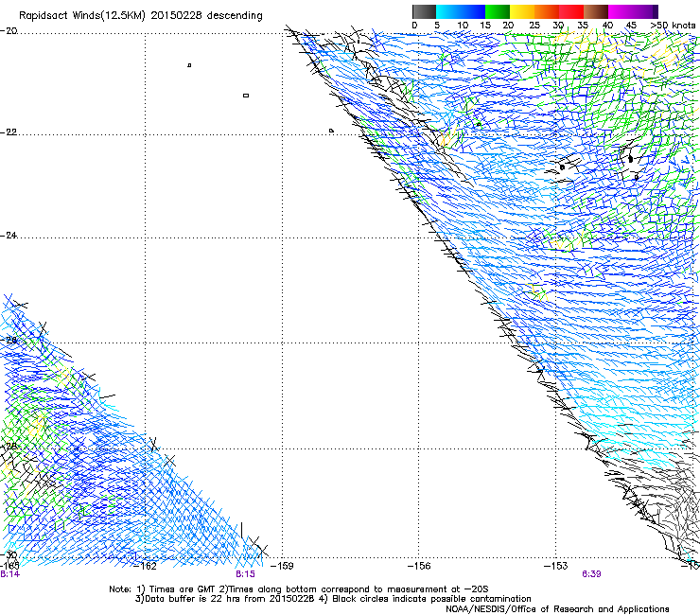This screenshot has height=615, width=700.
Task: Click the small island outline right of -159 near -22
Action: click(x=331, y=131)
